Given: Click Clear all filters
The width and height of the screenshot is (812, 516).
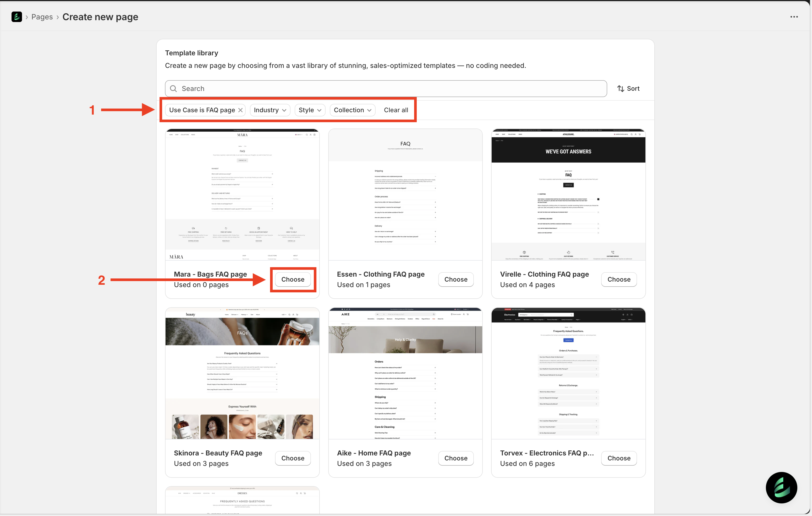Looking at the screenshot, I should point(396,110).
